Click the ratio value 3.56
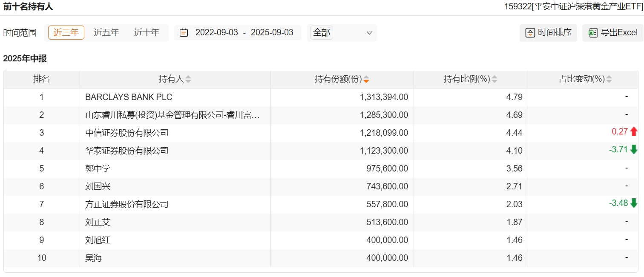Image resolution: width=644 pixels, height=277 pixels. (x=515, y=168)
